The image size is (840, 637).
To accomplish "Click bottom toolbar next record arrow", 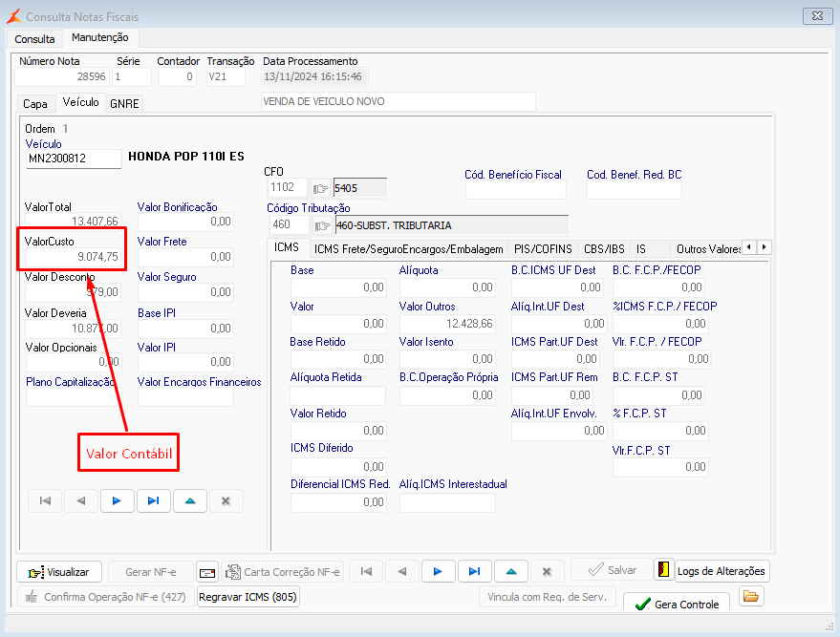I will 438,571.
